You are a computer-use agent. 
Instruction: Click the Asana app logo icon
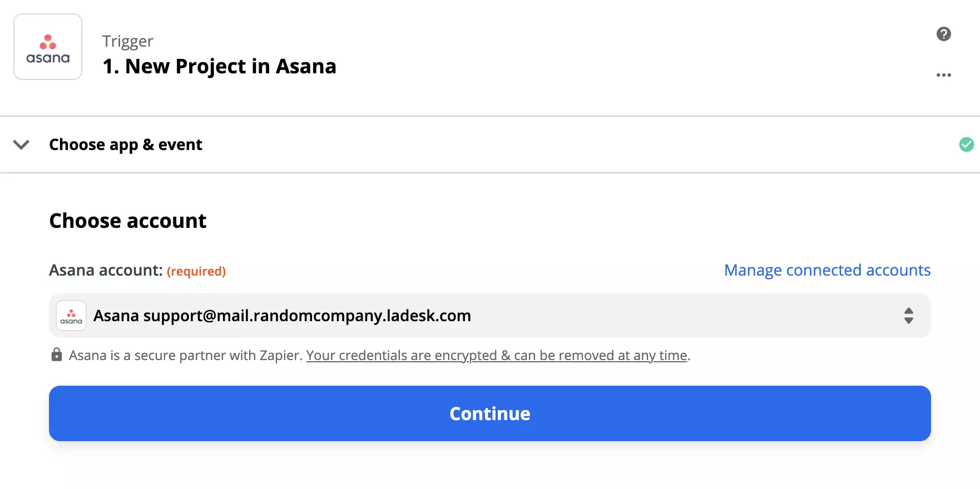click(47, 47)
